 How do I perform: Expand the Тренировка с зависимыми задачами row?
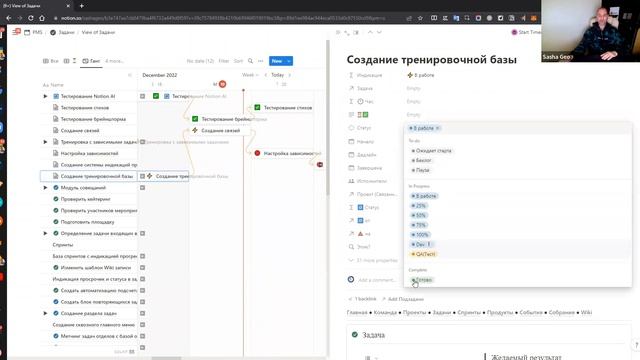(x=45, y=142)
